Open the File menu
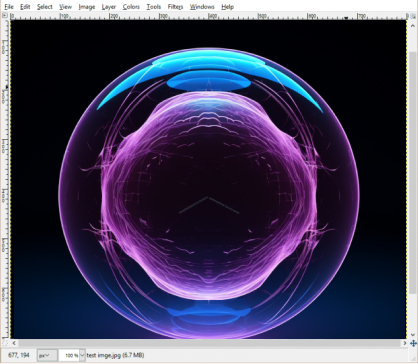The height and width of the screenshot is (364, 418). tap(9, 7)
